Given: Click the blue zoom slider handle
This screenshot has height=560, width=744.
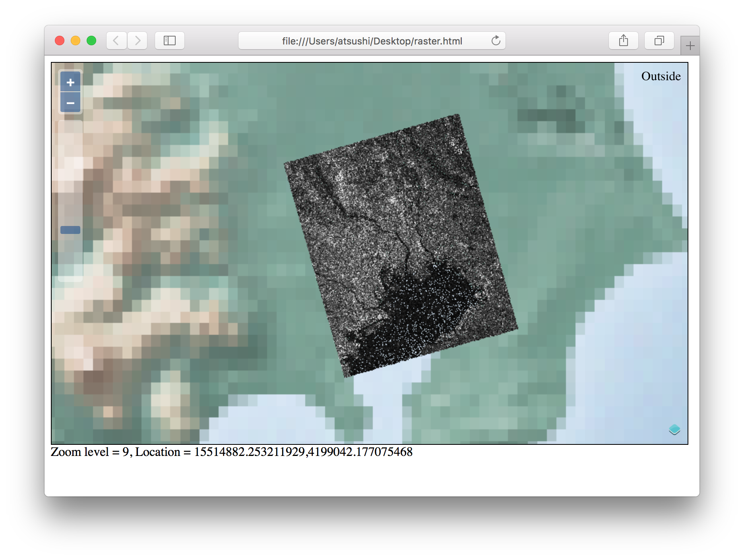Looking at the screenshot, I should tap(70, 230).
